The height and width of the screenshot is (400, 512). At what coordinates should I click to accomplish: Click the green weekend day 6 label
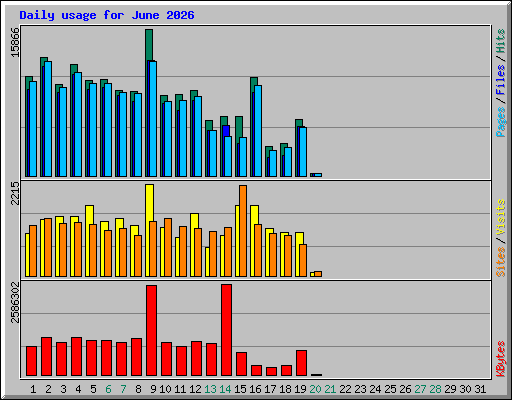pos(108,389)
